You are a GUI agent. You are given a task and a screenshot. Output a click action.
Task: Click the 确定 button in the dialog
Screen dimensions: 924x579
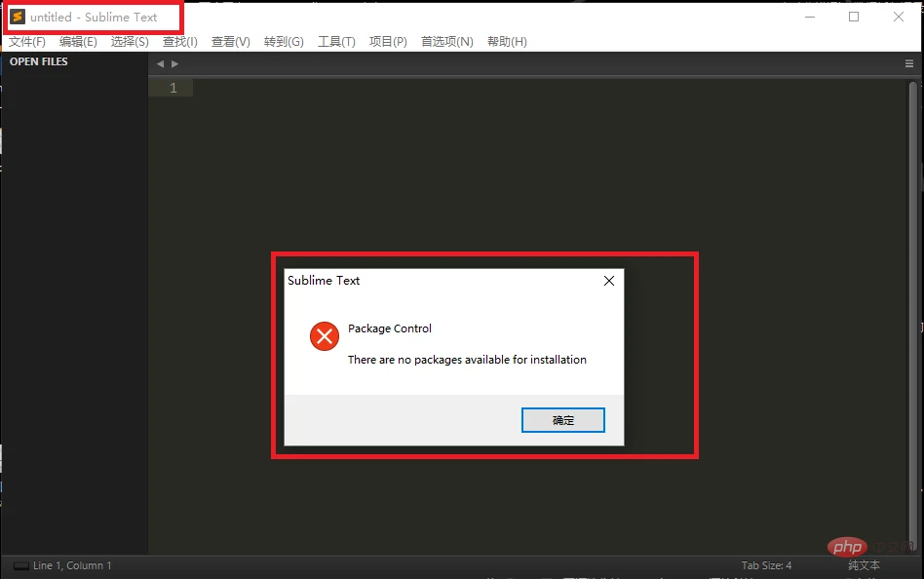[562, 420]
